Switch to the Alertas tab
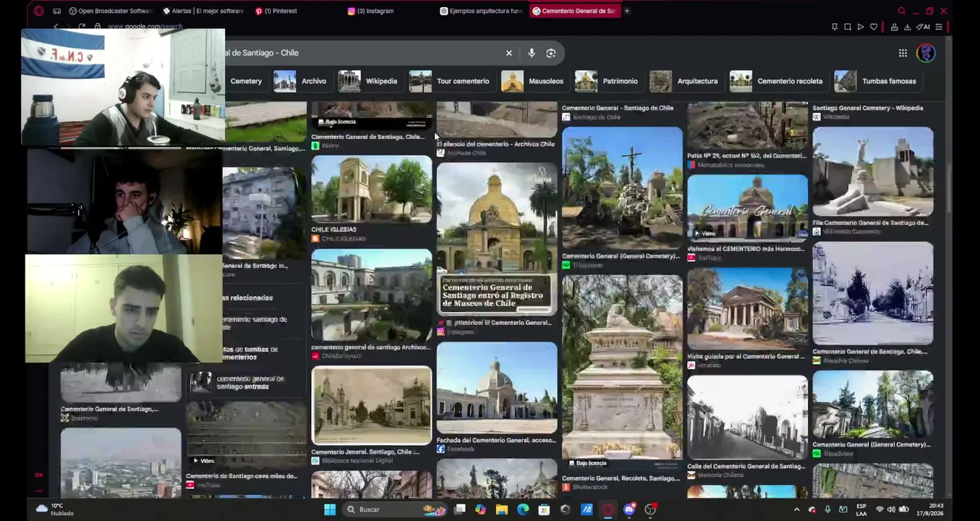Screen dimensions: 980x521 tap(203, 11)
